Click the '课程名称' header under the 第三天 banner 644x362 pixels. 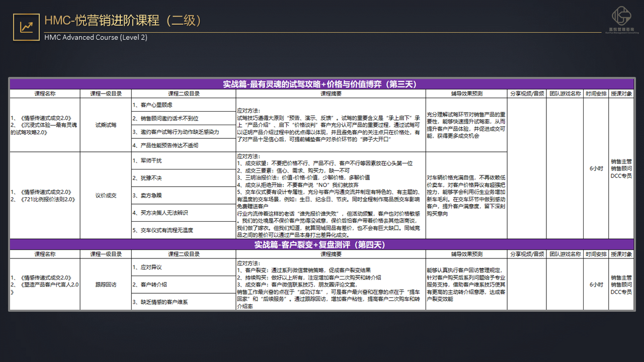[x=45, y=94]
